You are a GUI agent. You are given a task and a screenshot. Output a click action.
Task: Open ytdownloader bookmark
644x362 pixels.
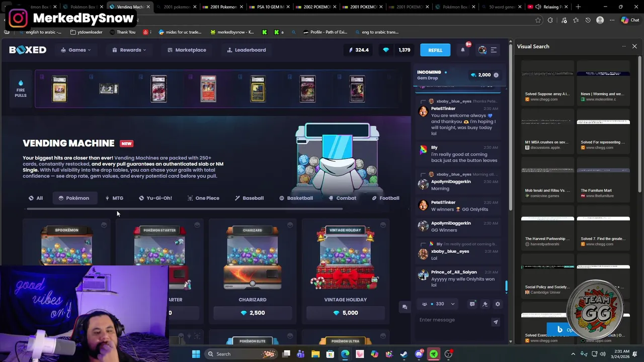click(x=86, y=32)
